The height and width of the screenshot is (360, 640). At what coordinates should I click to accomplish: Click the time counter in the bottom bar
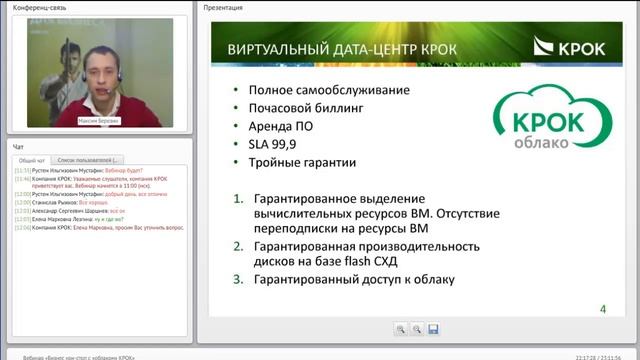[598, 358]
